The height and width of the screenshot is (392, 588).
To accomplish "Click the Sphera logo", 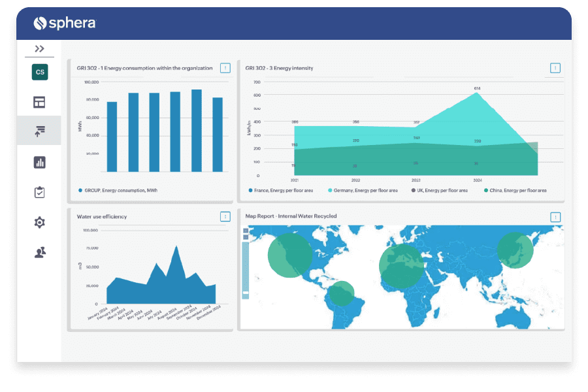I will [65, 24].
